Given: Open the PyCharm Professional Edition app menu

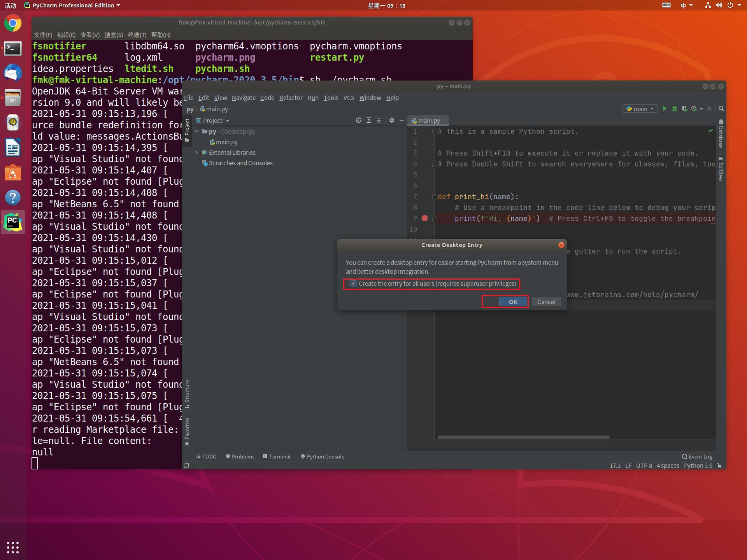Looking at the screenshot, I should coord(72,5).
